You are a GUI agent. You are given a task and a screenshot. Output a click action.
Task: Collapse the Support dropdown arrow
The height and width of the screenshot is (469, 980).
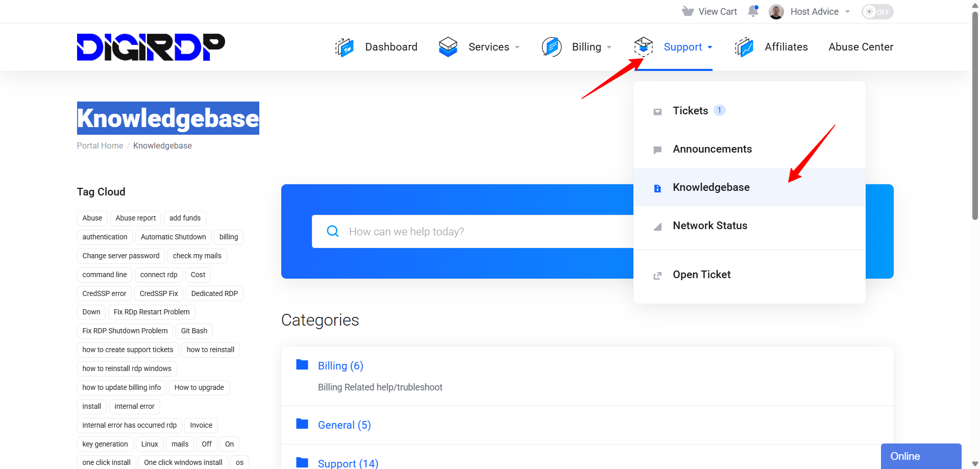(709, 47)
